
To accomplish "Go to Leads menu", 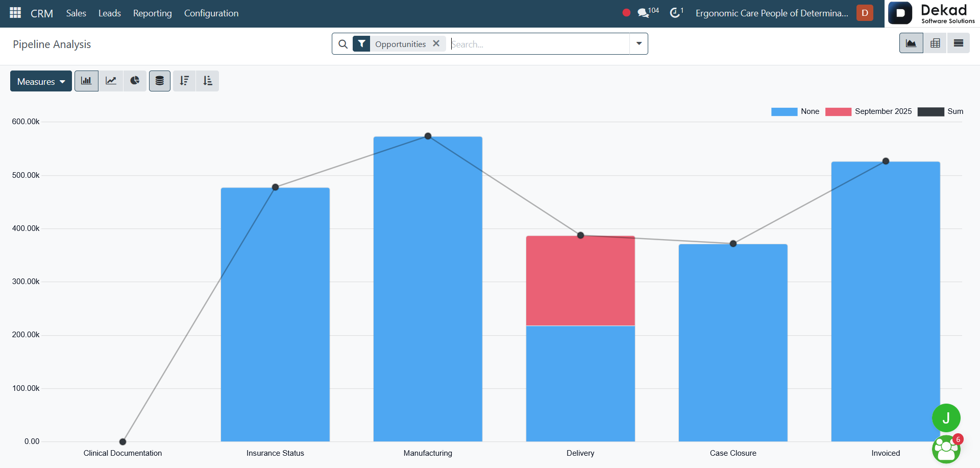I will 110,13.
